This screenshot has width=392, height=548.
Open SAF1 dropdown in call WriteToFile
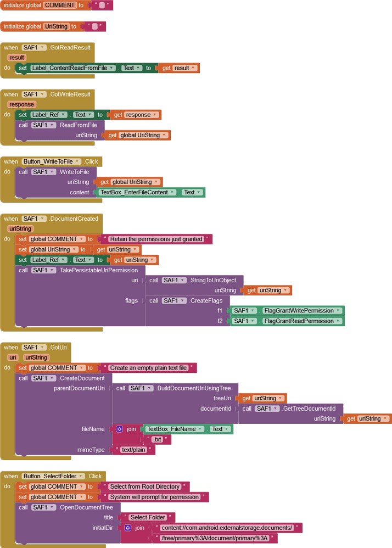pos(44,172)
